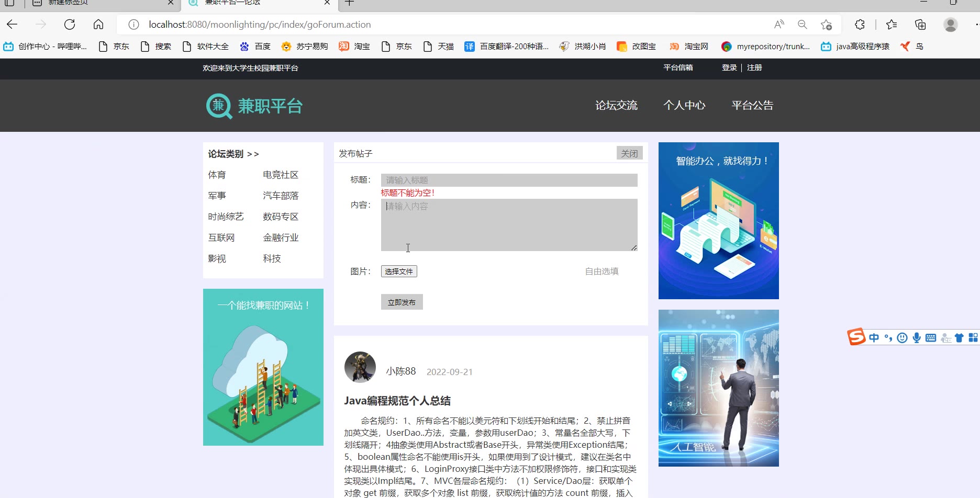
Task: Click the 兼职平台 logo icon
Action: pos(219,106)
